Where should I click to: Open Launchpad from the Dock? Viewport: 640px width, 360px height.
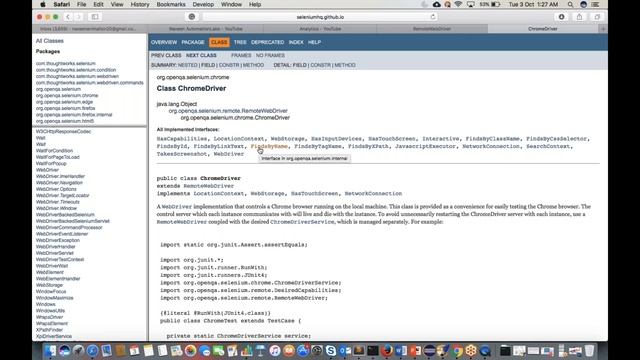point(78,351)
